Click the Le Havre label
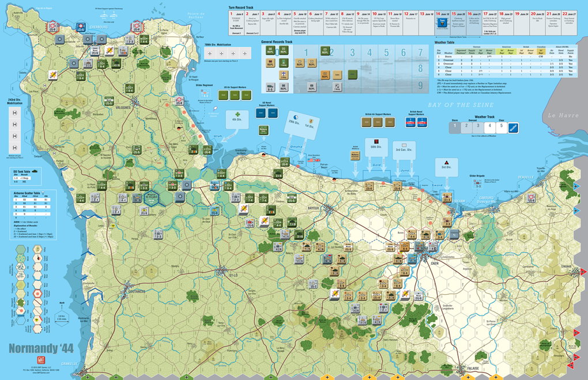588x380 pixels. point(563,115)
